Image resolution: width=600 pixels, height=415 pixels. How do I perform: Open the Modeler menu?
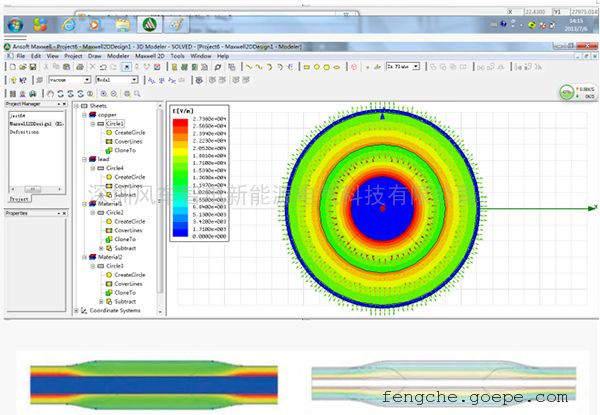118,56
